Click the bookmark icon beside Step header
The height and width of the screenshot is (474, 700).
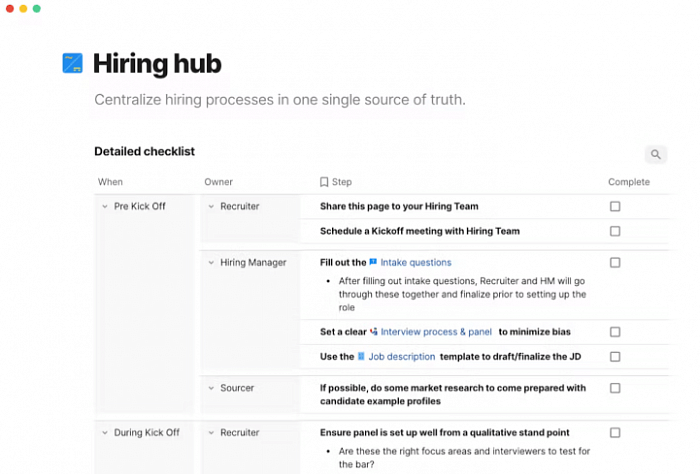[324, 182]
